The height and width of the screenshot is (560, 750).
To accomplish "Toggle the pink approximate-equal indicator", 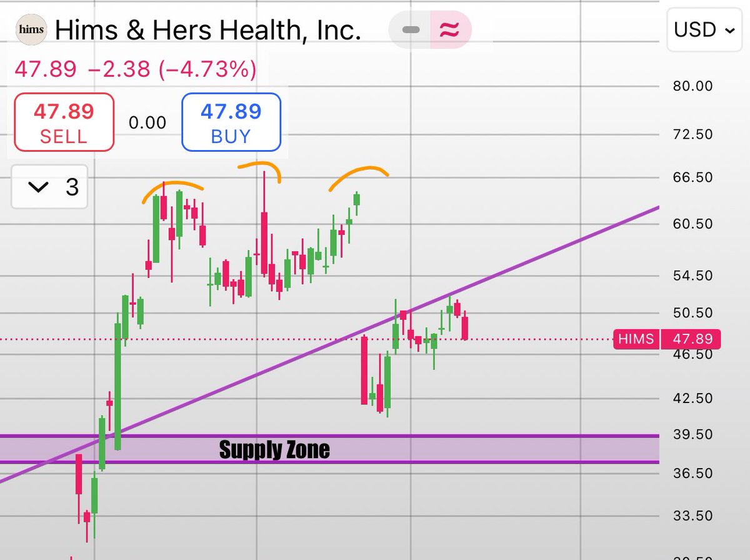I will (x=450, y=30).
